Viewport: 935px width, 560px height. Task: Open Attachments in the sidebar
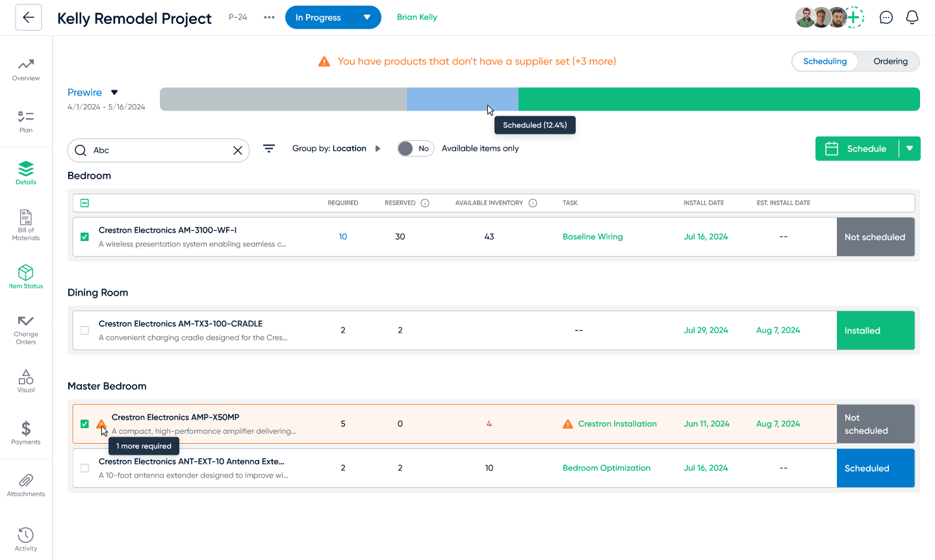click(26, 485)
